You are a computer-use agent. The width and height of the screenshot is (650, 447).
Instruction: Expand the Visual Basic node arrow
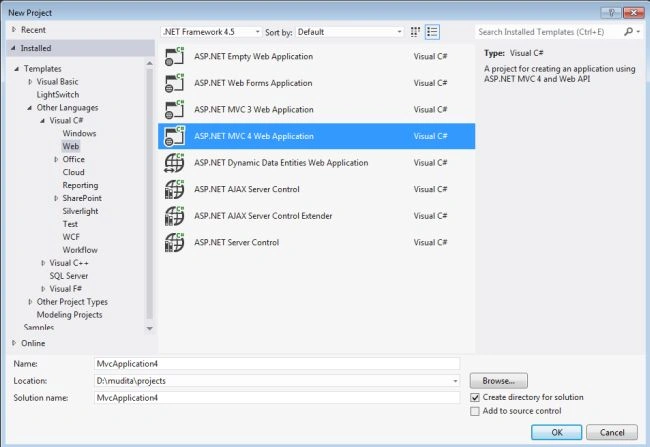click(x=30, y=82)
